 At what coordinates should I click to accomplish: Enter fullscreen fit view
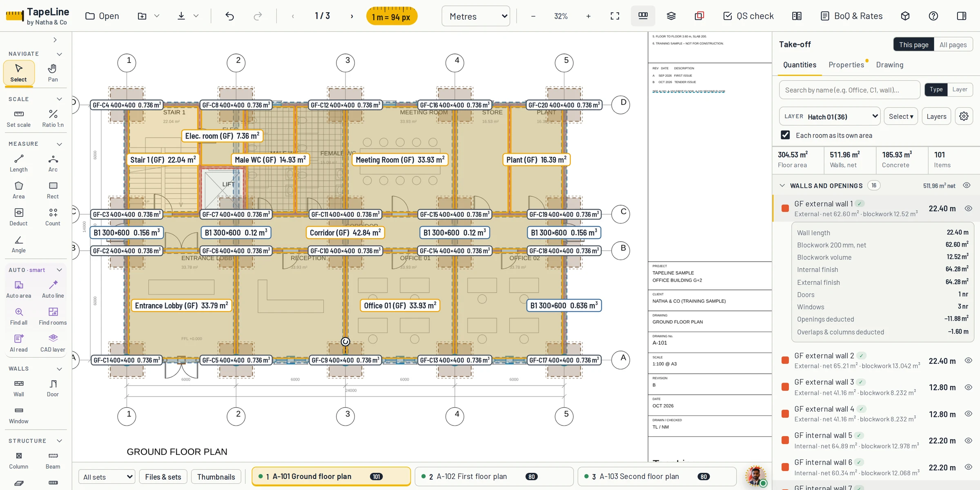tap(615, 16)
